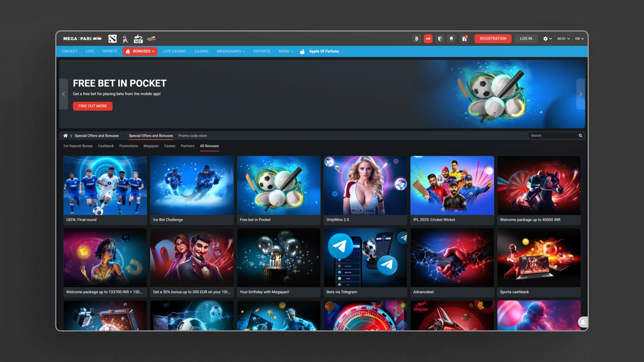Screen dimensions: 644x362
Task: Click the flame icon on Bonuses
Action: point(128,51)
